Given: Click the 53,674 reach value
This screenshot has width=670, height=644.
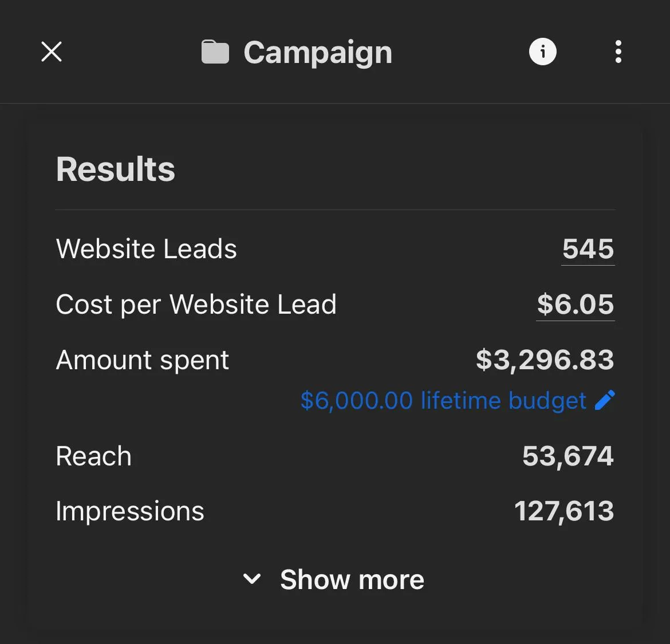Looking at the screenshot, I should (x=568, y=456).
